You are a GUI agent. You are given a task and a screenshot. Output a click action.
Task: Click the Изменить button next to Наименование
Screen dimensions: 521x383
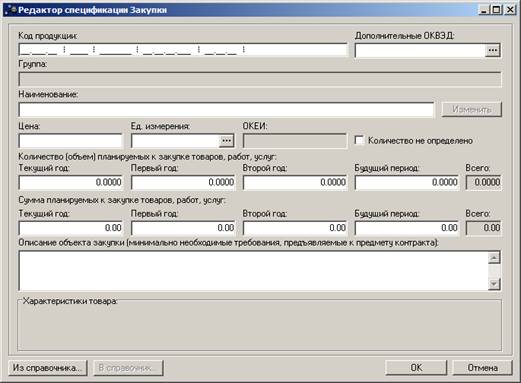472,109
